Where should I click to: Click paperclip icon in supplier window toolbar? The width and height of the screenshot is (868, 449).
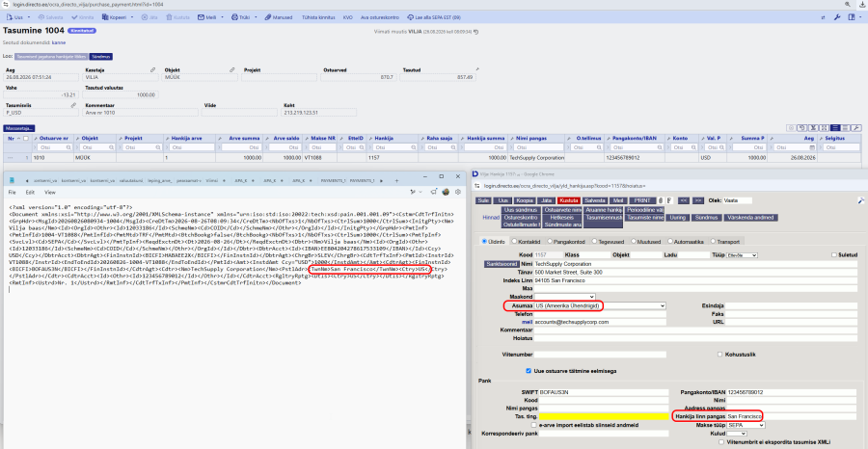pos(660,200)
